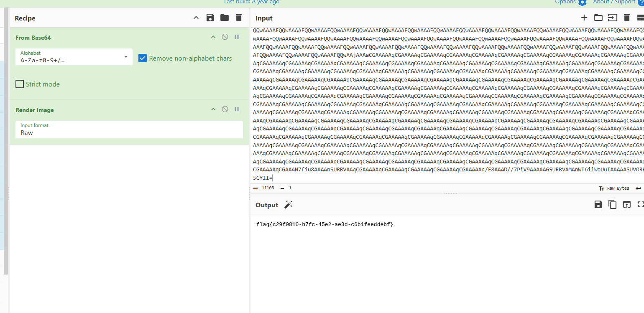Image resolution: width=644 pixels, height=313 pixels.
Task: Add a new input tab
Action: point(584,18)
